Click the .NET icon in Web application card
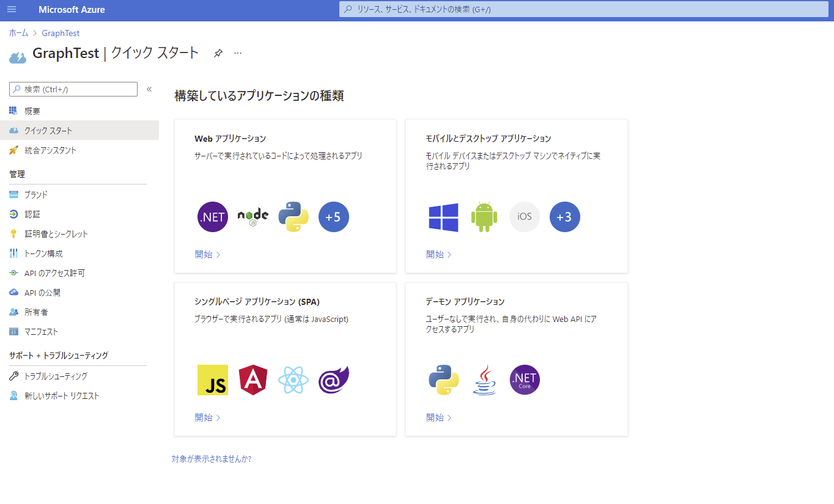 coord(213,217)
